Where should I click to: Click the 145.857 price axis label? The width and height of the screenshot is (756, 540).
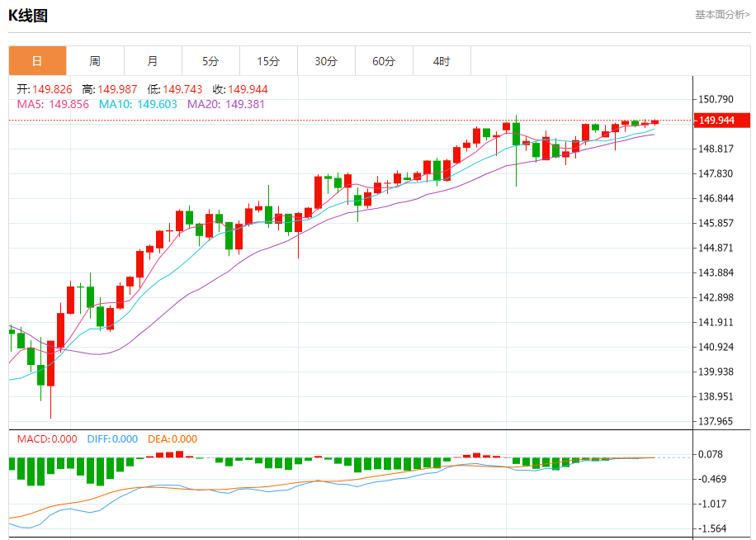[716, 223]
